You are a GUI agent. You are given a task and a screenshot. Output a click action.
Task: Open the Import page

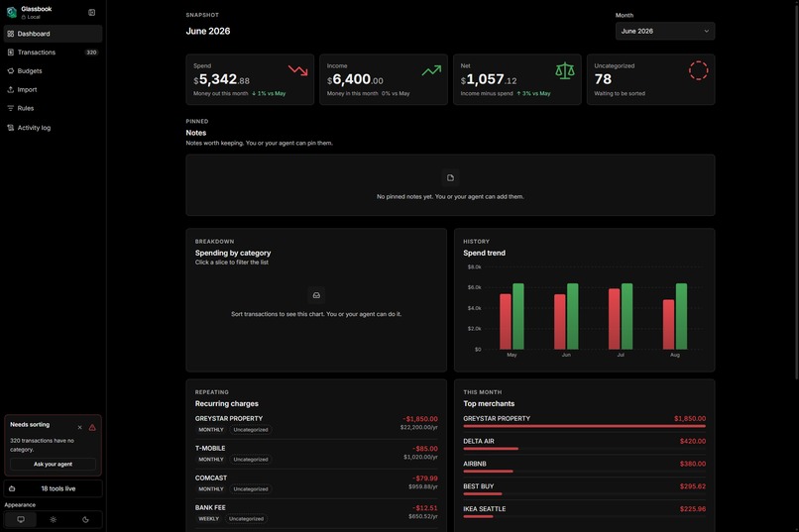pyautogui.click(x=53, y=89)
